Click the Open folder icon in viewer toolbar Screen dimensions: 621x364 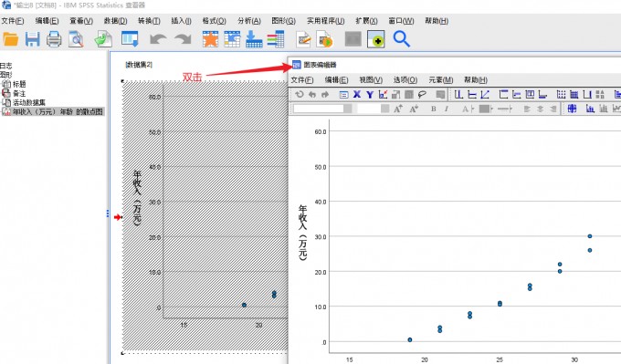[x=10, y=39]
